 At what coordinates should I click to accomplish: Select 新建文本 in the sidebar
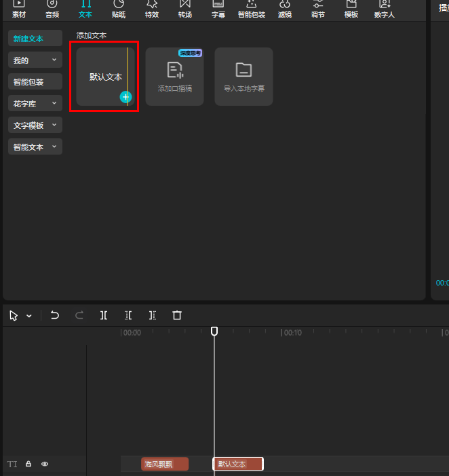coord(35,39)
